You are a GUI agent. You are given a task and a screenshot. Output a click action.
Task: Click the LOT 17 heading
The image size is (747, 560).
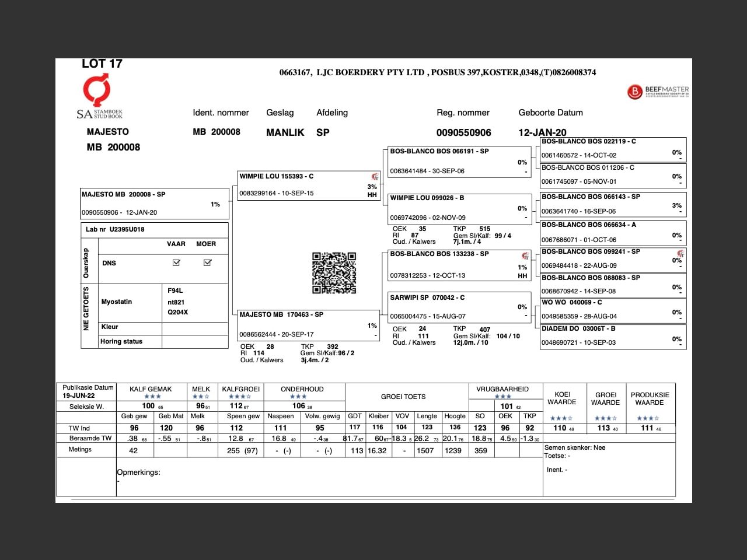tap(102, 64)
